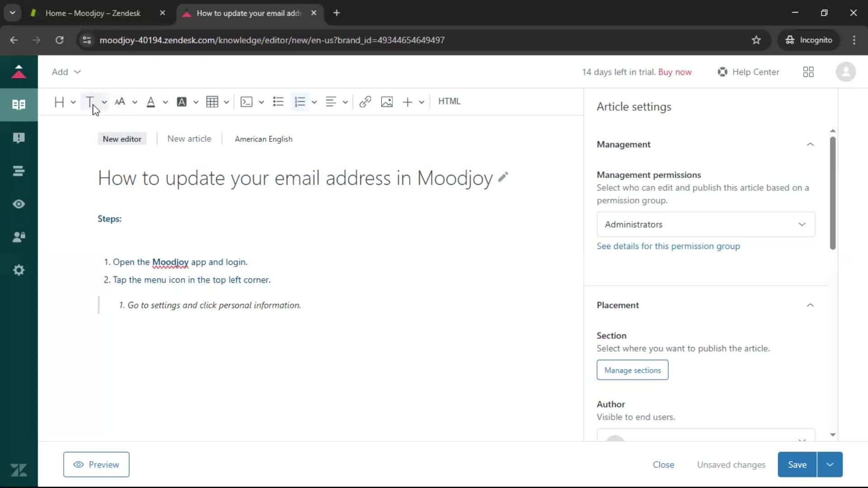Click the 'Go to settings' quoted step
The width and height of the screenshot is (868, 488).
(x=214, y=305)
